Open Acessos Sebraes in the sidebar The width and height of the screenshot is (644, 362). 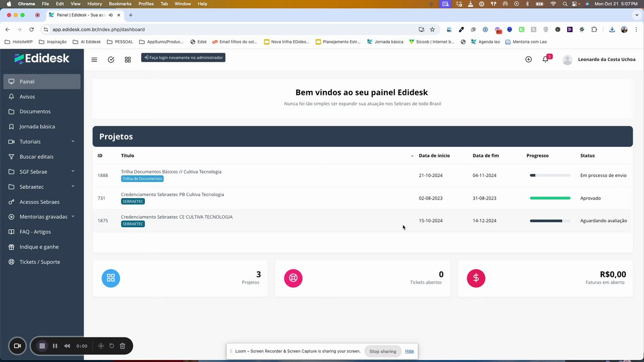click(42, 202)
